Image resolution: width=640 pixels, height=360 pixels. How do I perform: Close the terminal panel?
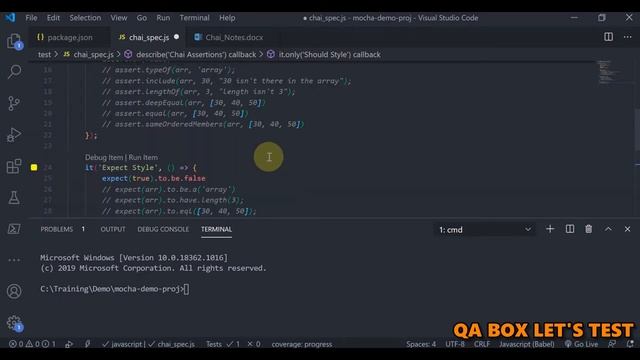[x=627, y=229]
